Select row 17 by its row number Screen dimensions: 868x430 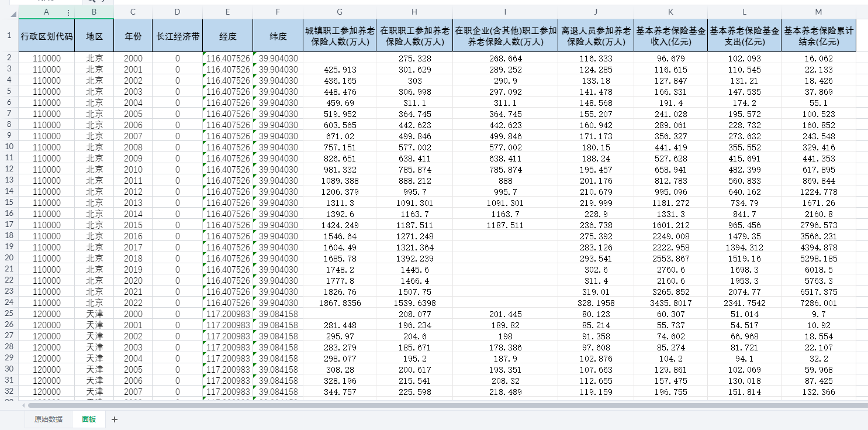(x=9, y=225)
